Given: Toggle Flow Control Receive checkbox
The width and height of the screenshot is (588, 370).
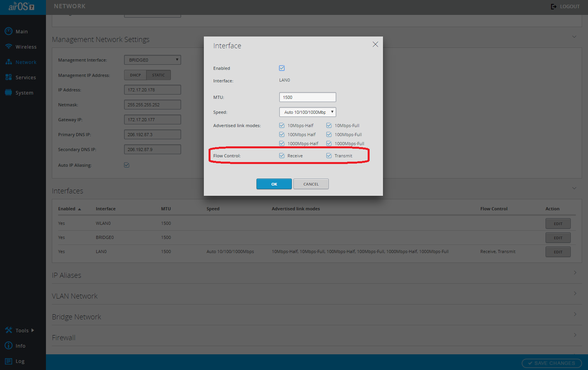Looking at the screenshot, I should click(x=282, y=156).
